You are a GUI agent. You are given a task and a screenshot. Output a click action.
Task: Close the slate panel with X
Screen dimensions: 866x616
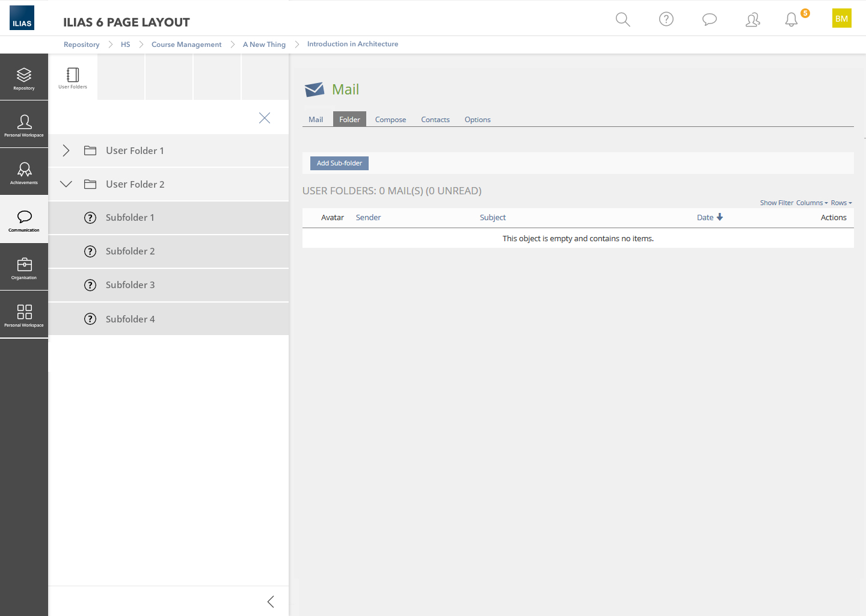click(x=265, y=118)
